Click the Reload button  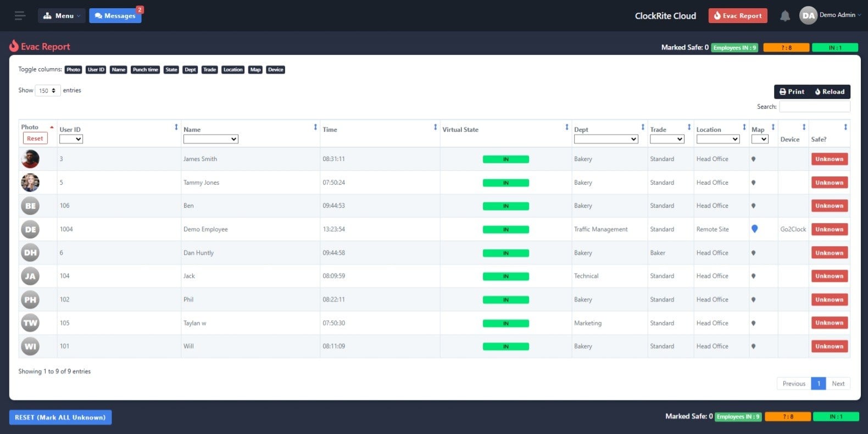(x=830, y=92)
